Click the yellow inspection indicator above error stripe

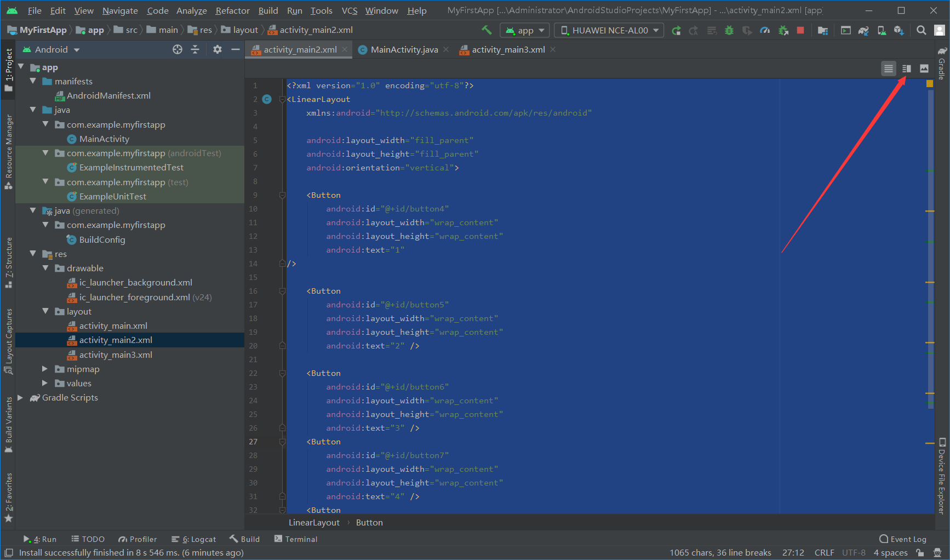(930, 84)
